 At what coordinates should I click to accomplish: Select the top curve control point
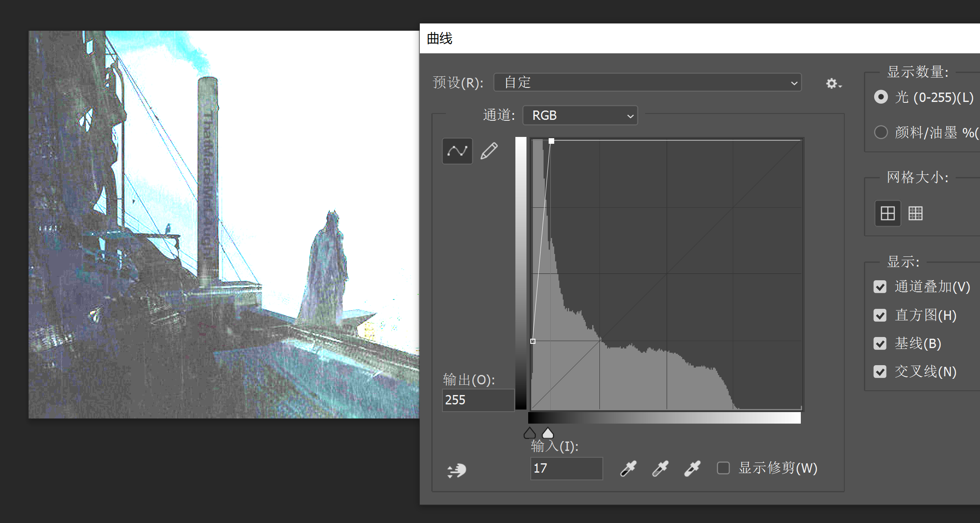tap(551, 141)
